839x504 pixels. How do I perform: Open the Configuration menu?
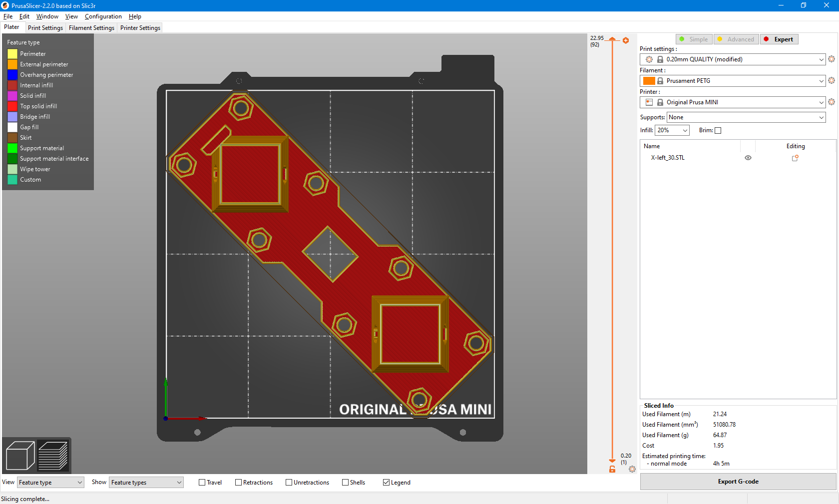tap(103, 16)
